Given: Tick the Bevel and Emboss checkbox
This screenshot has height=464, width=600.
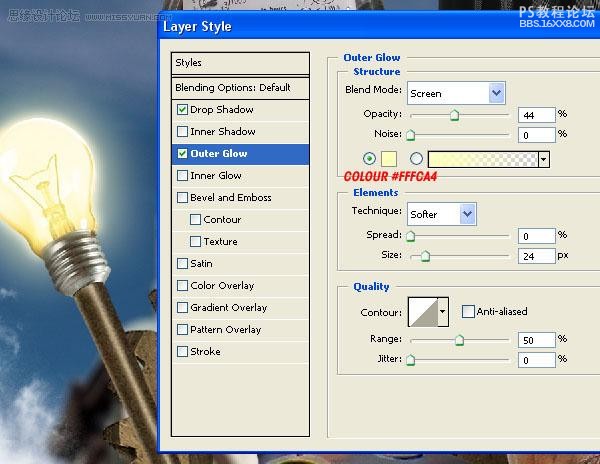Looking at the screenshot, I should pos(183,198).
